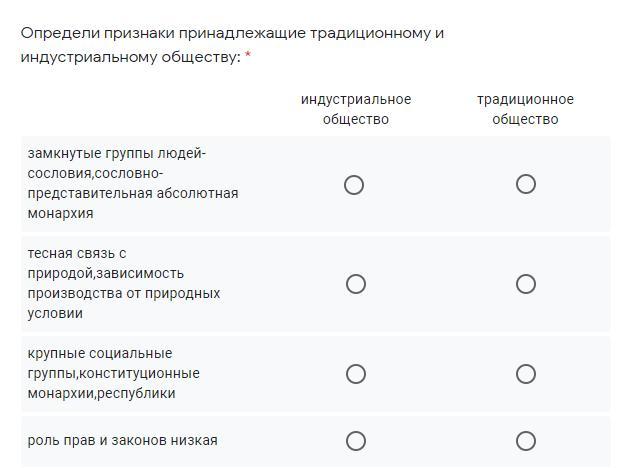The image size is (624, 468).
Task: Click the 'традиционное общество' column header
Action: point(525,109)
